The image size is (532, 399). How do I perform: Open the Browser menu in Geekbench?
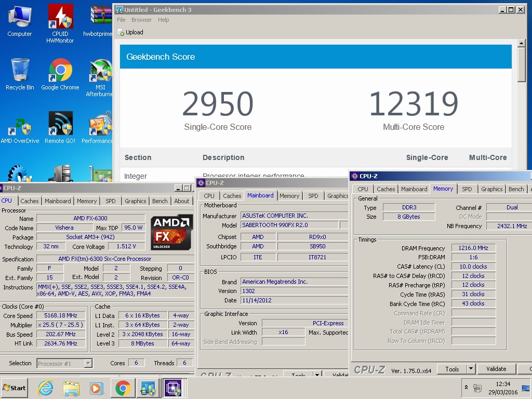pyautogui.click(x=141, y=20)
